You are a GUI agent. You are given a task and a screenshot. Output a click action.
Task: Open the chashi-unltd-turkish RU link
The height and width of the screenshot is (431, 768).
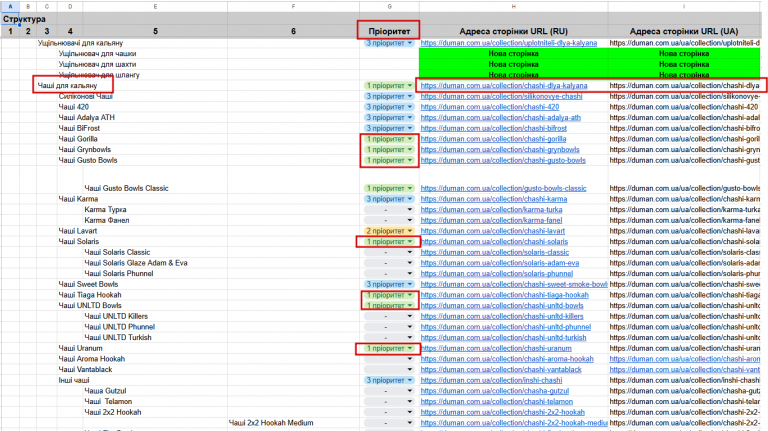(x=504, y=338)
